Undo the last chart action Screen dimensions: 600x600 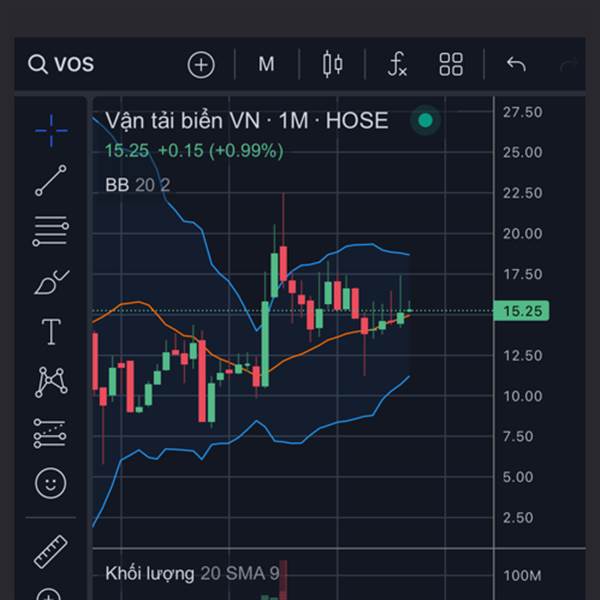pyautogui.click(x=516, y=64)
